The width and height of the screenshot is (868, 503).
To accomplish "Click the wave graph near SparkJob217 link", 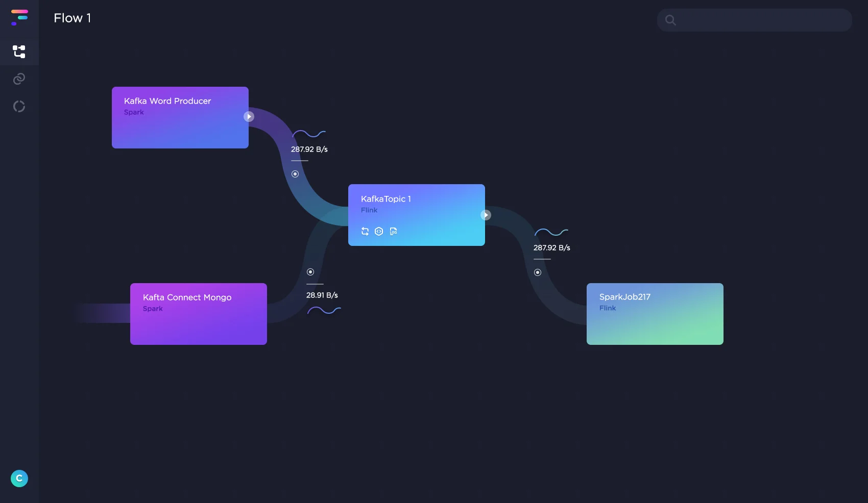I will pos(551,232).
